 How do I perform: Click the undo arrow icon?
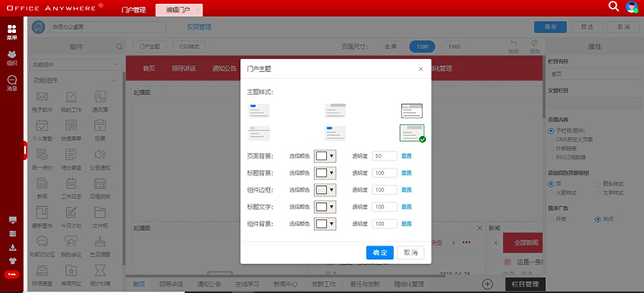pos(514,43)
